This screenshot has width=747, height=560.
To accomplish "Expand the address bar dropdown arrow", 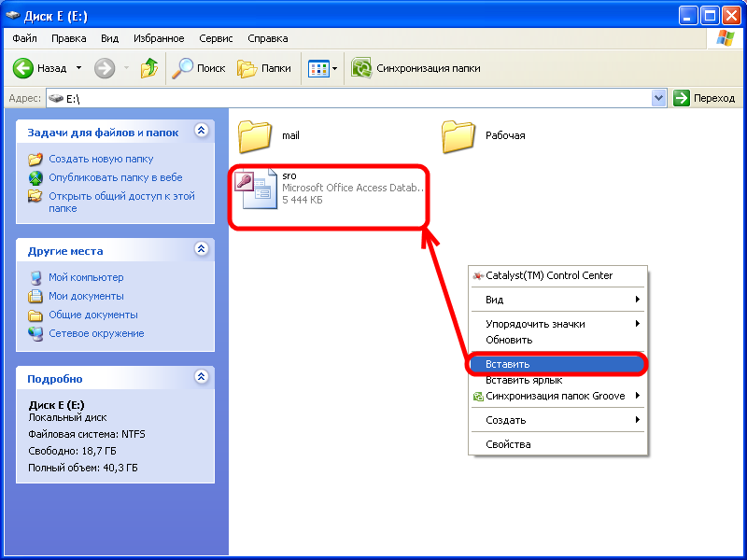I will click(659, 98).
